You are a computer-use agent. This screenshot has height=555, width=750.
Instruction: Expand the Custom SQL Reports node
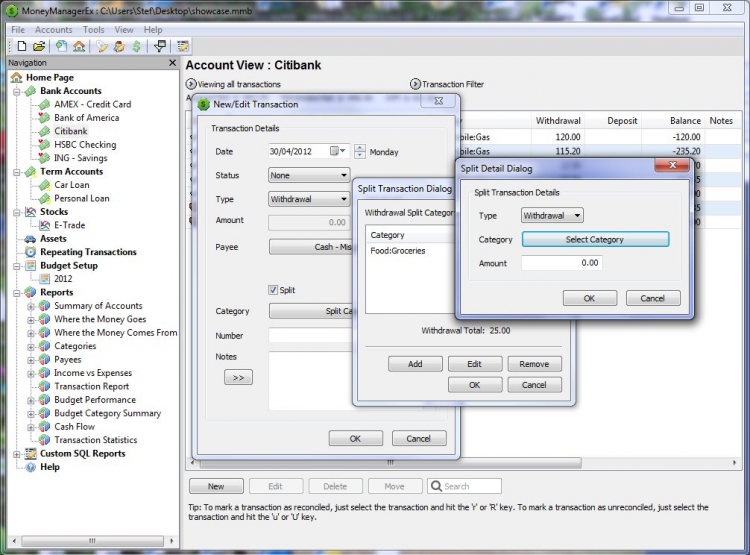(x=17, y=454)
